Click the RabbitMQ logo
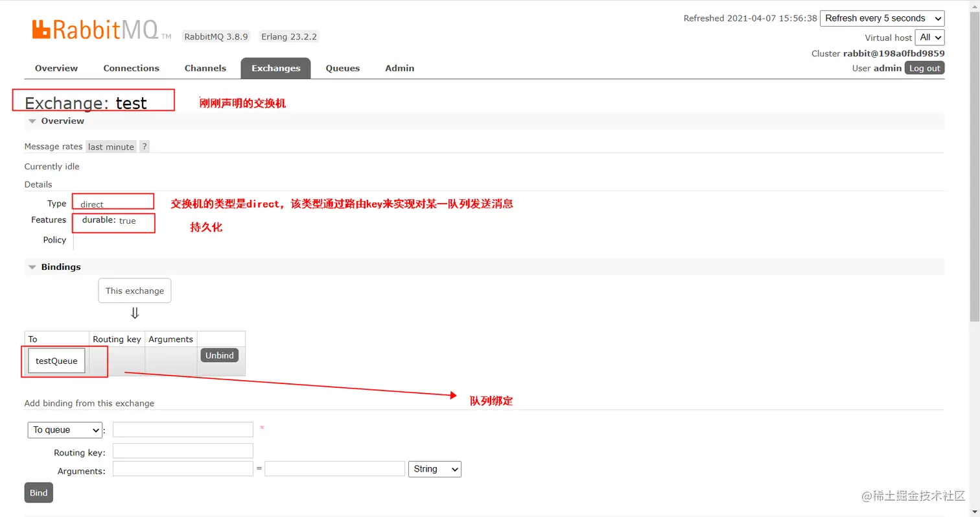980x517 pixels. click(x=101, y=30)
